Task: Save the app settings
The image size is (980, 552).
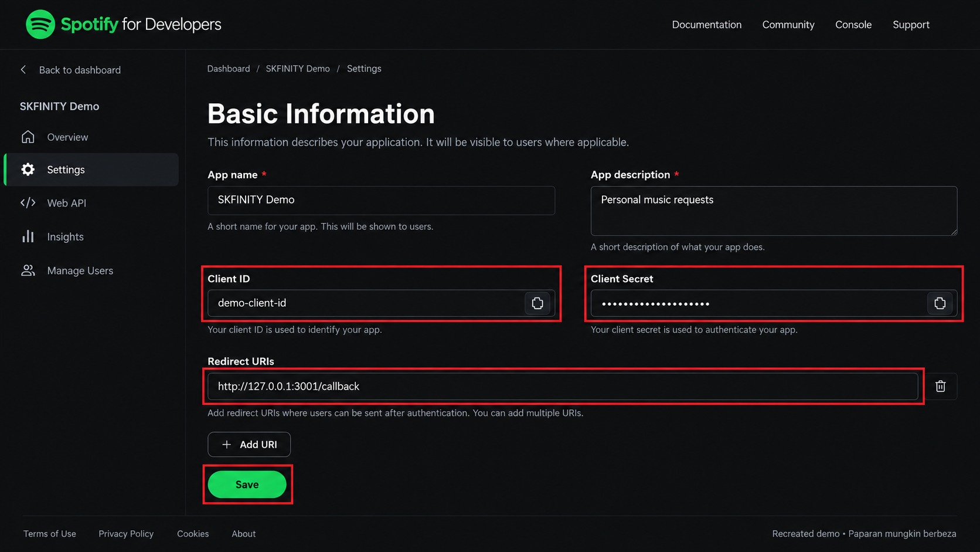Action: coord(247,485)
